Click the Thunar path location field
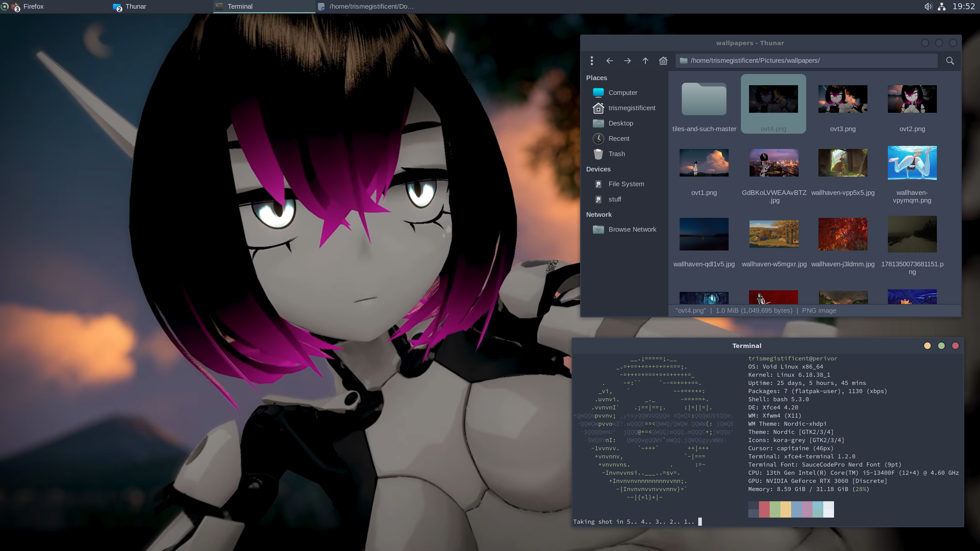This screenshot has height=551, width=980. pyautogui.click(x=806, y=61)
